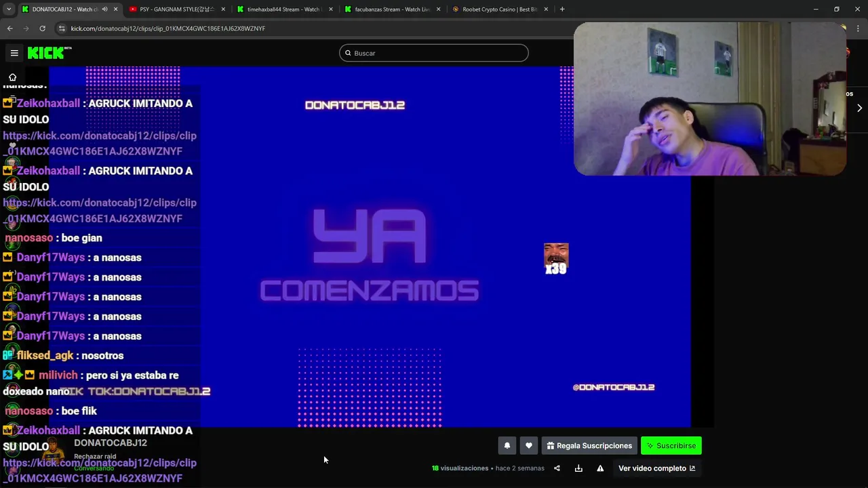Switch to the facubanzas Stream tab
The image size is (868, 488).
[392, 9]
